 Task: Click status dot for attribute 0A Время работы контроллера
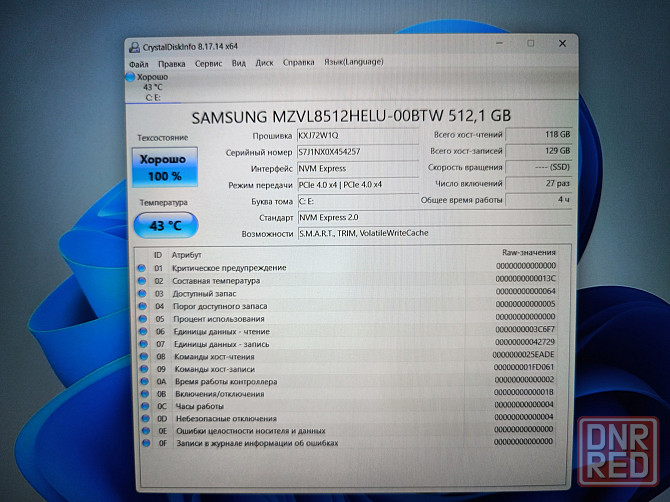click(145, 381)
